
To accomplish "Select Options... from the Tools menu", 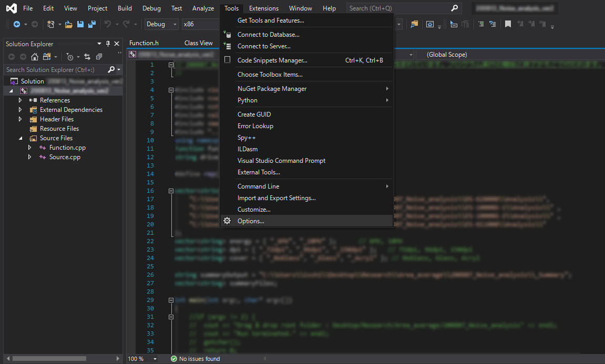I will (251, 221).
